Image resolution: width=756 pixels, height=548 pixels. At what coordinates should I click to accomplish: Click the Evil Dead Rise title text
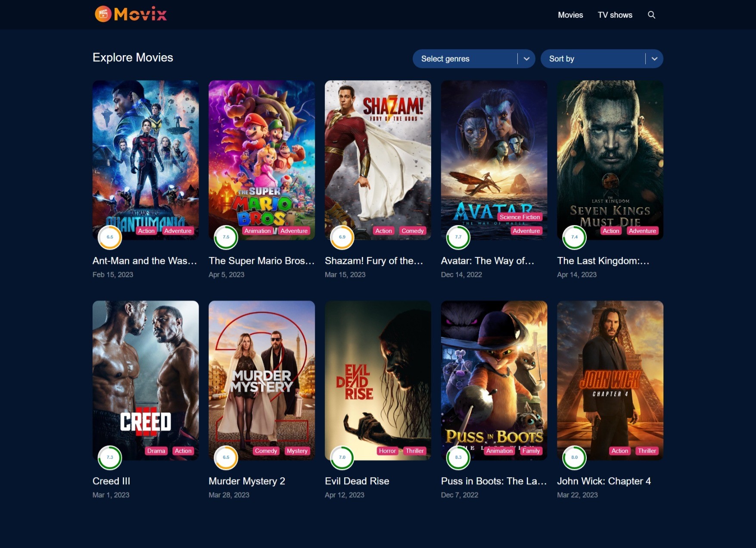point(357,481)
